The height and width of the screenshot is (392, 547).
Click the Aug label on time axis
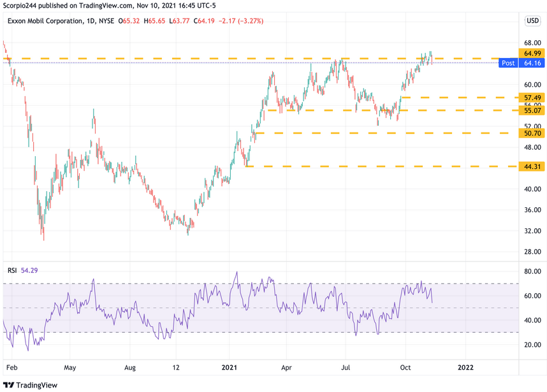[x=130, y=368]
